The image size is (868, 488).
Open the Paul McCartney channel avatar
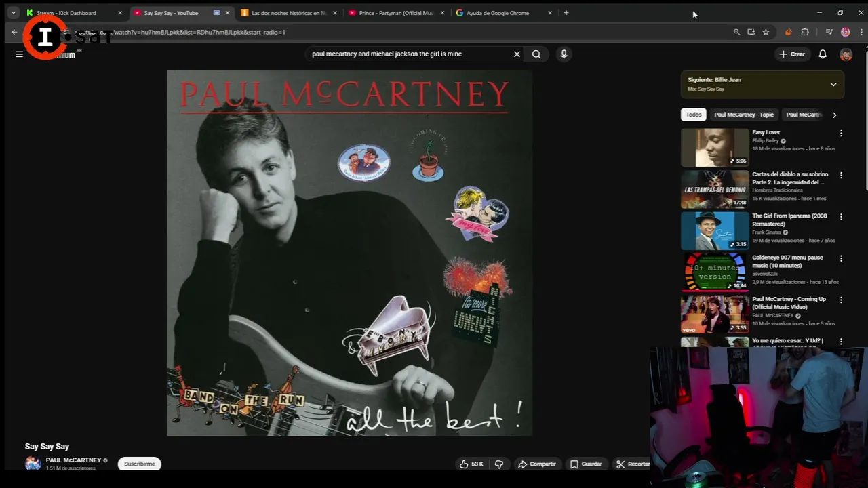coord(33,464)
